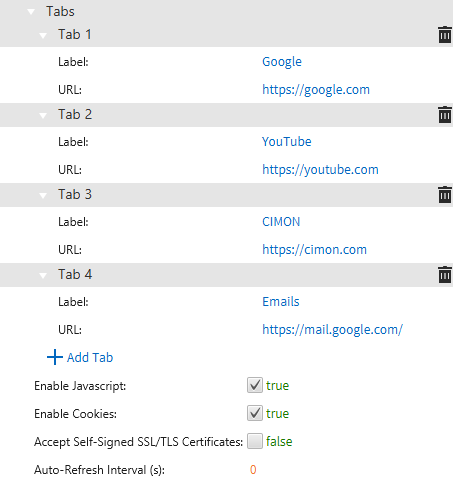Enable Accept Self-Signed SSL/TLS Certificates
Viewport: 453px width, 480px height.
[255, 441]
